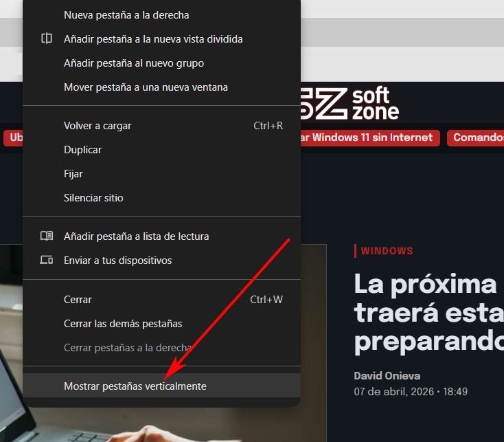Click "Cerrar pestañas a la derecha" entry
Screen dimensions: 504x442
coord(161,348)
